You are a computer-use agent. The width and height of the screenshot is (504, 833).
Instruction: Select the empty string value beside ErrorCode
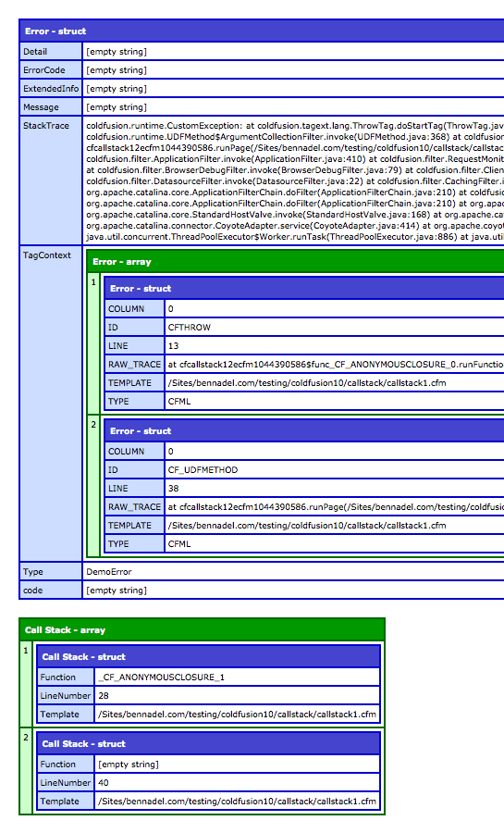117,70
